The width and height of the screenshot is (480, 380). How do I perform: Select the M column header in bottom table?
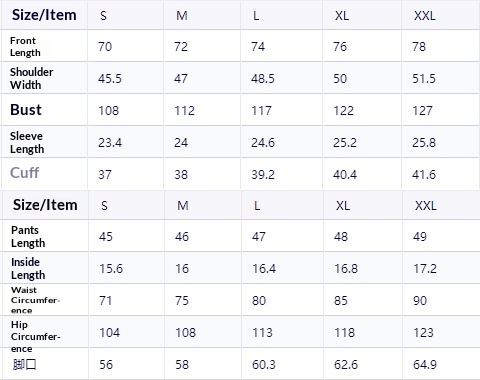[x=183, y=206]
